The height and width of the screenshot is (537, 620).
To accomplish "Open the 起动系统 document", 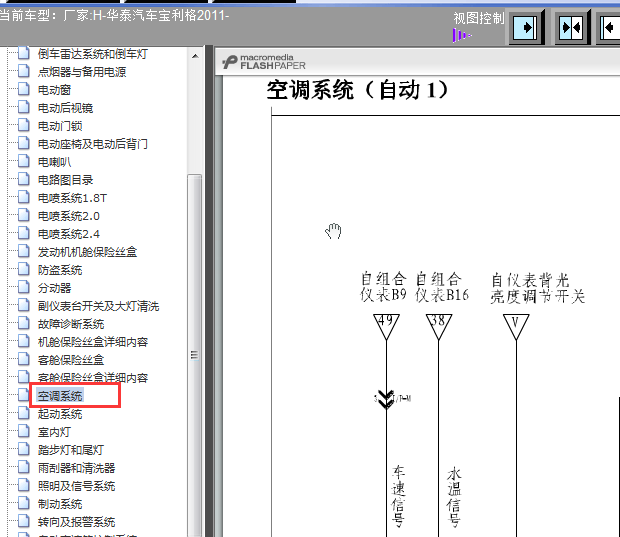I will (60, 414).
